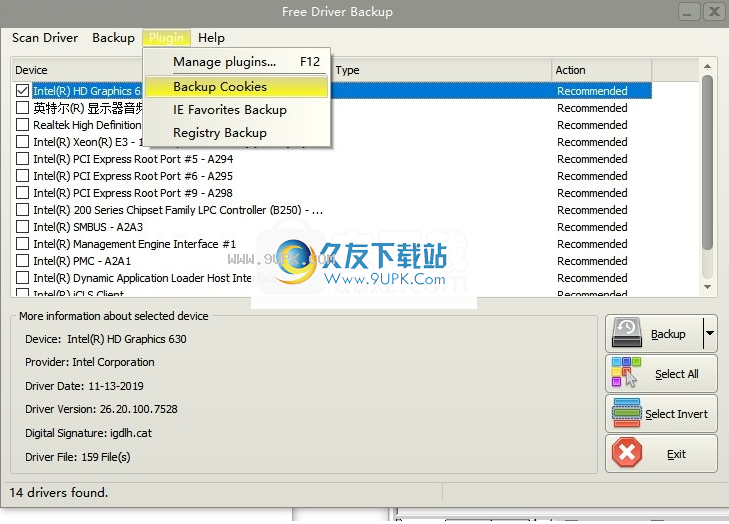Screen dimensions: 729x524
Task: Click the Provider: Intel Corporation text
Action: (90, 362)
